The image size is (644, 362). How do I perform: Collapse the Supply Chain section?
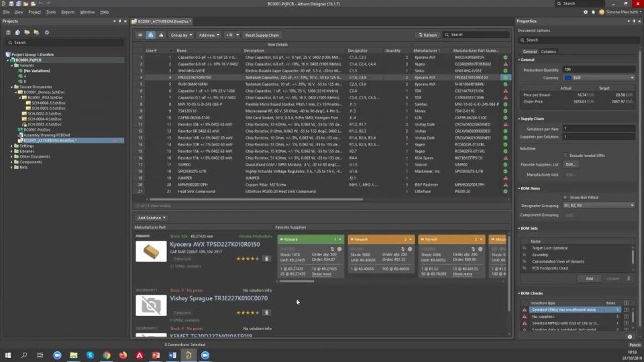519,119
